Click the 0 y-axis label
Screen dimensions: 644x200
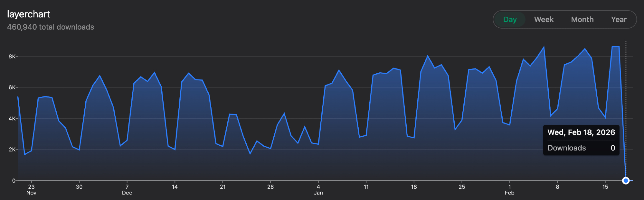pyautogui.click(x=14, y=181)
